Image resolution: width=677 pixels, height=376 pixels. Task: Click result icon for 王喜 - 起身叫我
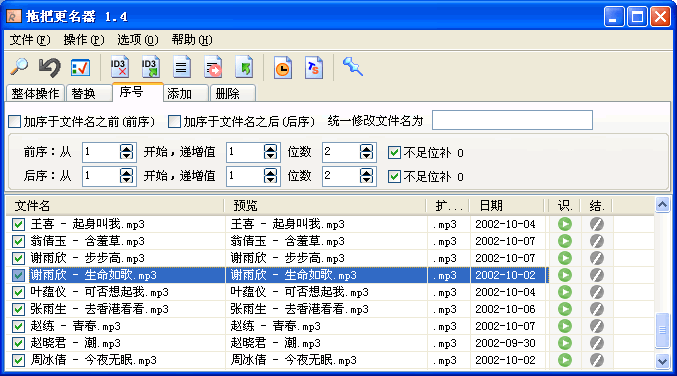click(x=597, y=224)
